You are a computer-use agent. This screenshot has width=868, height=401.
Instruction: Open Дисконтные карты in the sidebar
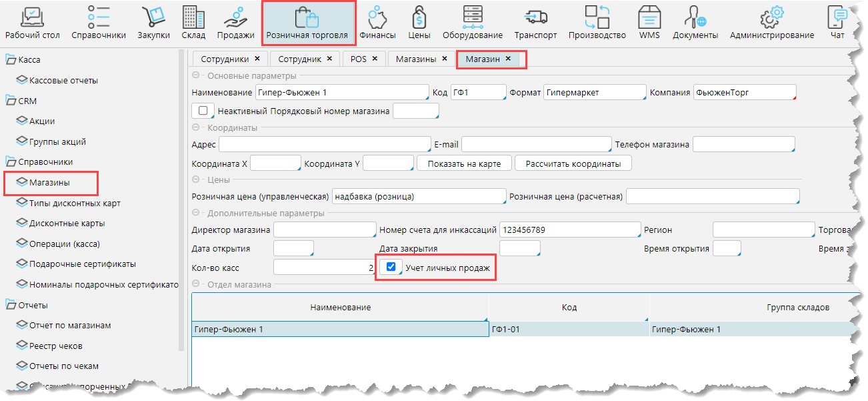pos(67,224)
